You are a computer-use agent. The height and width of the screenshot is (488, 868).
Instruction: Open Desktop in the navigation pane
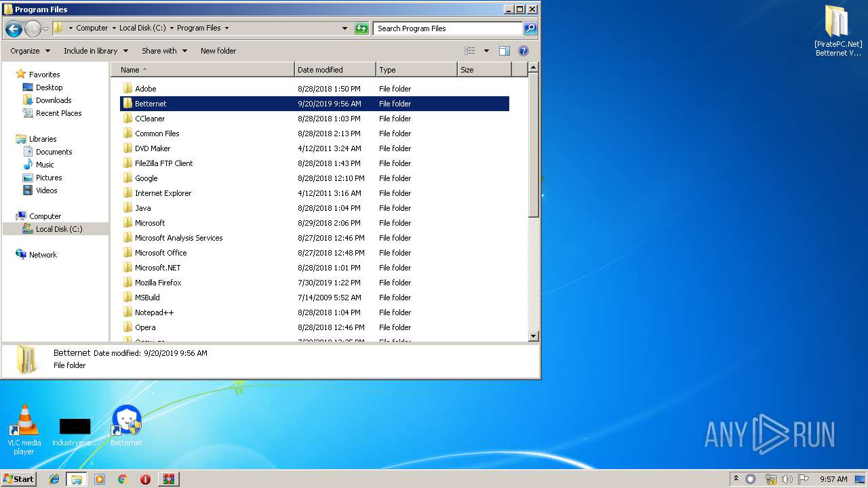(x=49, y=87)
